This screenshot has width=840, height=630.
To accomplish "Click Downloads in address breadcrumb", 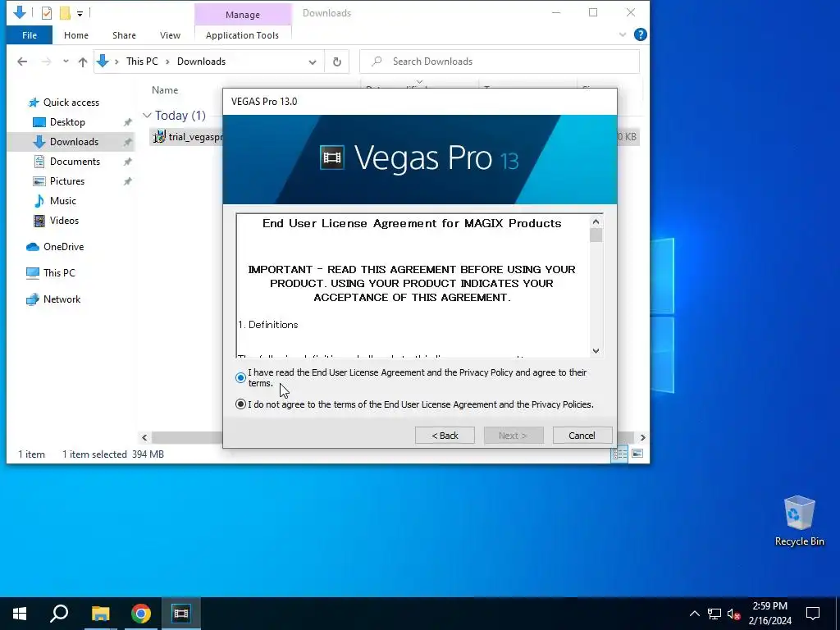I will pos(202,62).
